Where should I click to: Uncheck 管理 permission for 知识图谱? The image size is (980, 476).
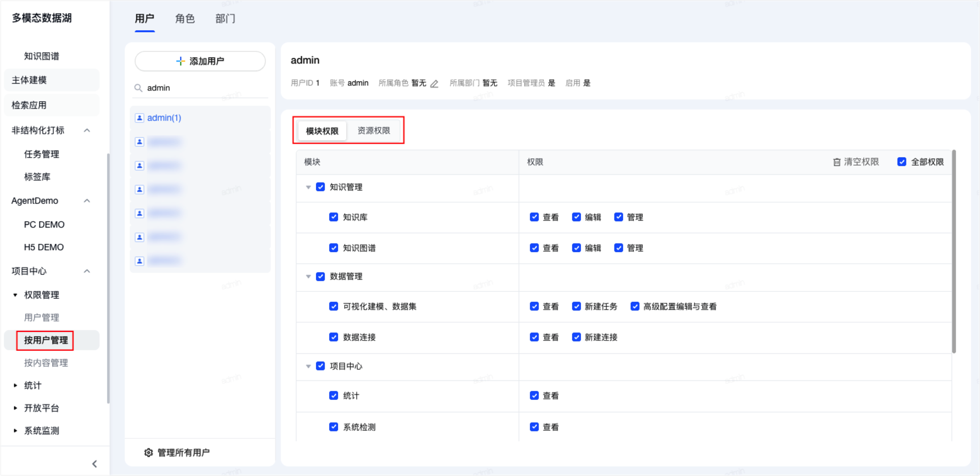[x=618, y=248]
